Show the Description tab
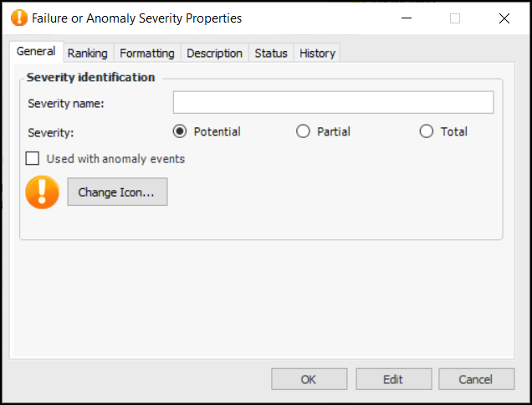Screen dimensions: 532x405 tap(214, 53)
